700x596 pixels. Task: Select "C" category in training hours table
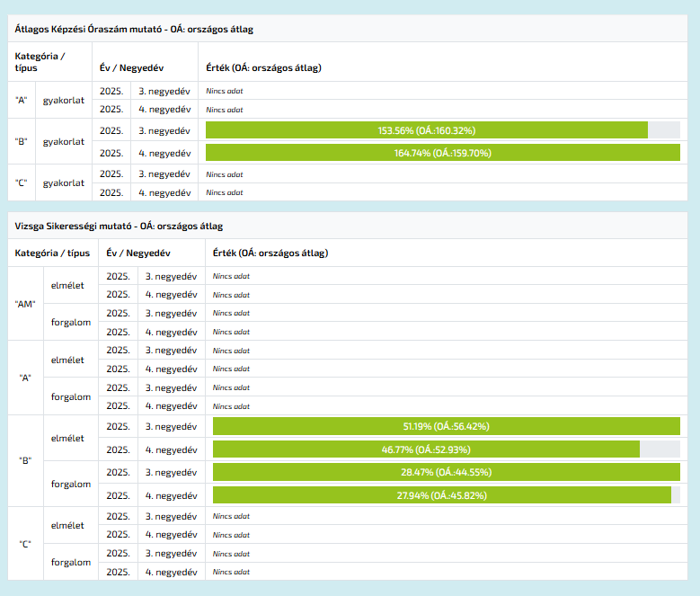22,182
